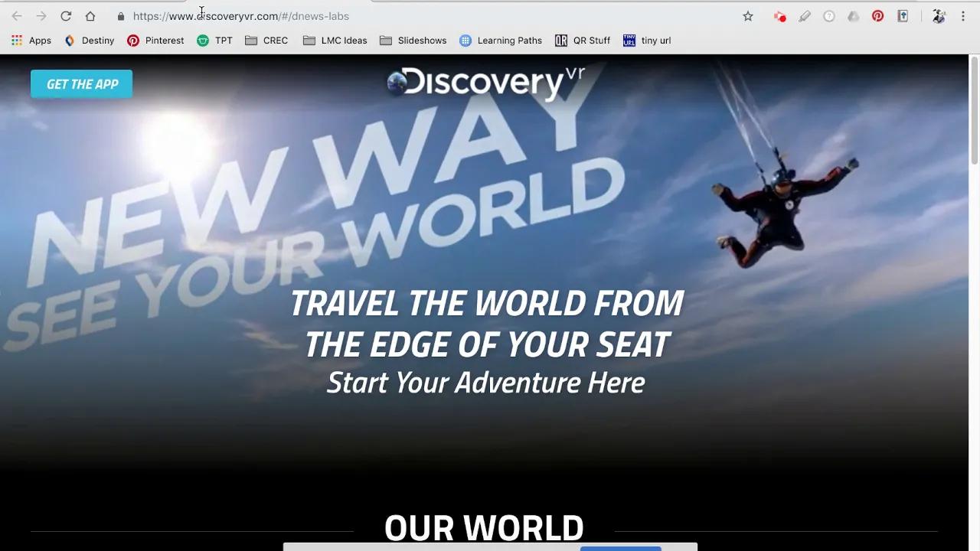This screenshot has height=551, width=980.
Task: Open the Google Drive extension
Action: pyautogui.click(x=854, y=16)
